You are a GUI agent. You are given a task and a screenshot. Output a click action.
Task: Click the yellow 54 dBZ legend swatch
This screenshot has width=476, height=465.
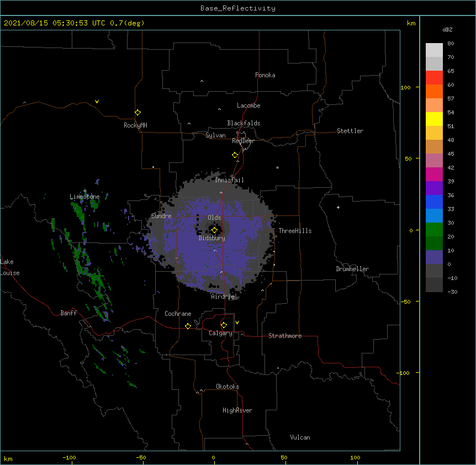pyautogui.click(x=434, y=119)
